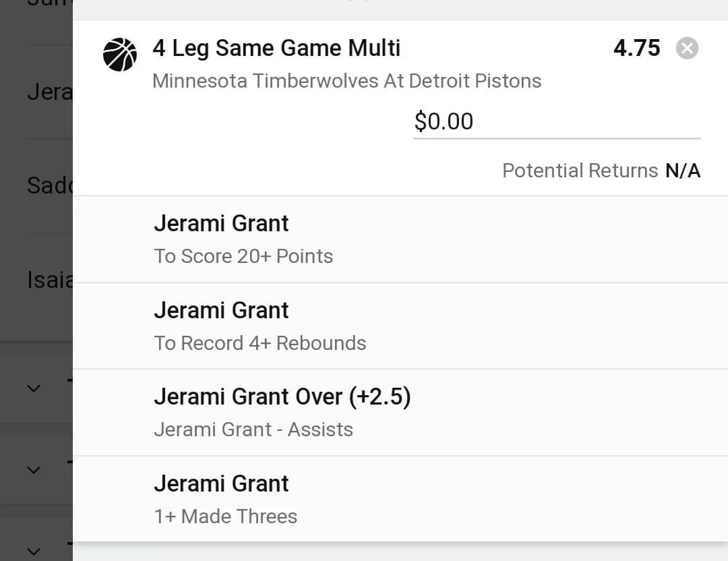The width and height of the screenshot is (728, 561).
Task: Select the To Record 4+ Rebounds leg
Action: [x=260, y=343]
